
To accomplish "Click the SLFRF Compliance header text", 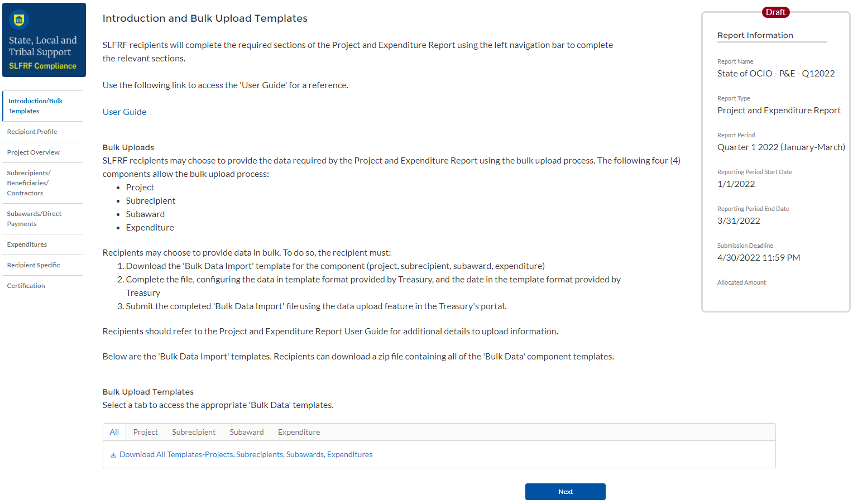I will tap(43, 66).
